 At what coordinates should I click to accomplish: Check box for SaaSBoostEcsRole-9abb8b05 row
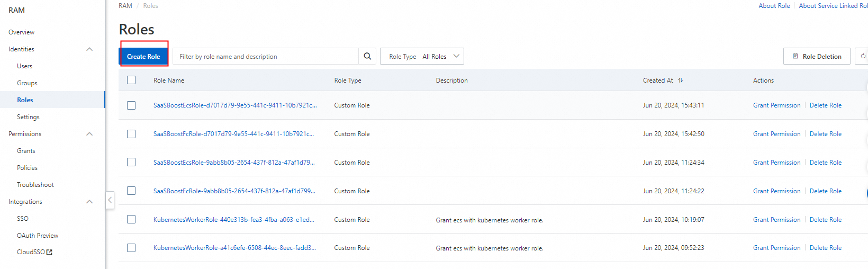click(x=131, y=162)
